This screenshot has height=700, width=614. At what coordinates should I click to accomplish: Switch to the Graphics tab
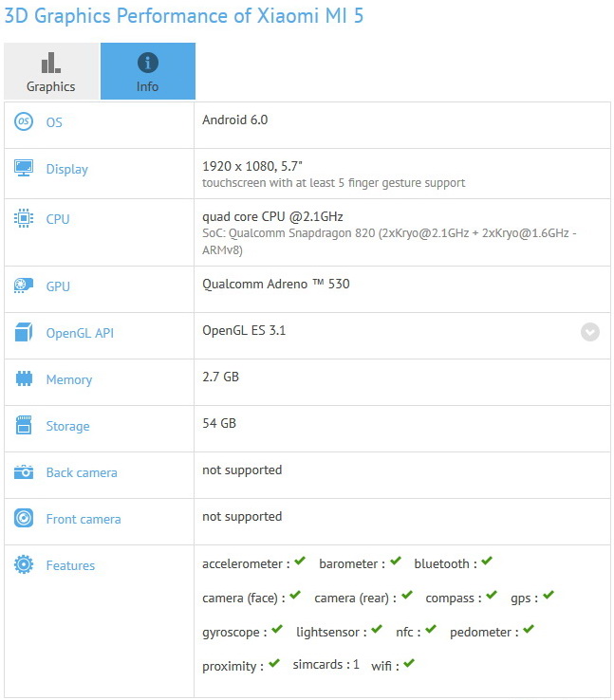pyautogui.click(x=50, y=72)
